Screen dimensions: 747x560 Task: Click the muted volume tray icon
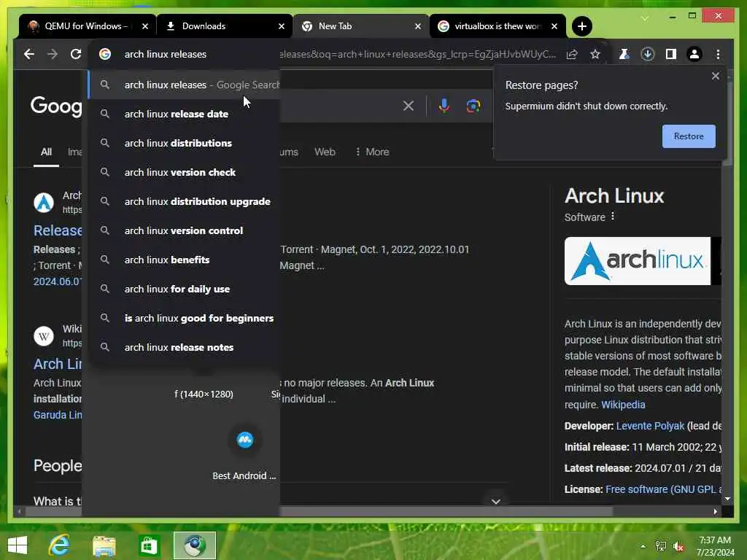tap(679, 547)
